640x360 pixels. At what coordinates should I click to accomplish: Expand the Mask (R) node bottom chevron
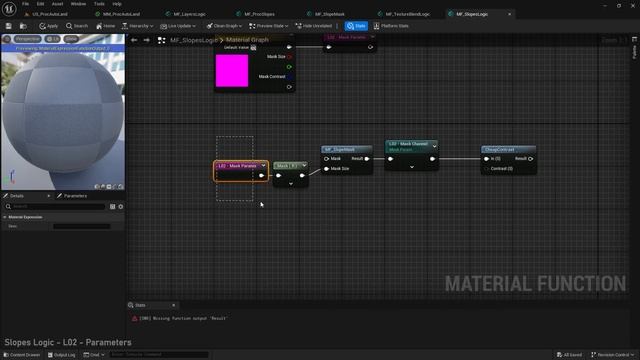click(x=291, y=184)
